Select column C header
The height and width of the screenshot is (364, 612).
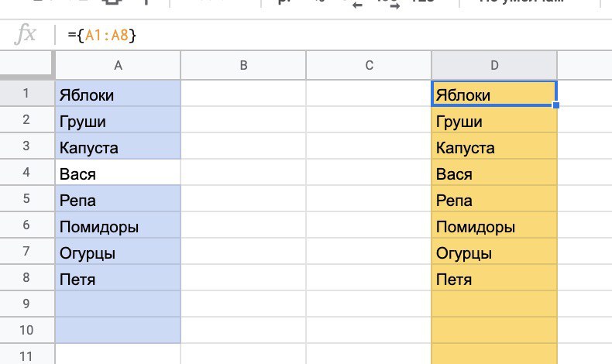[369, 66]
